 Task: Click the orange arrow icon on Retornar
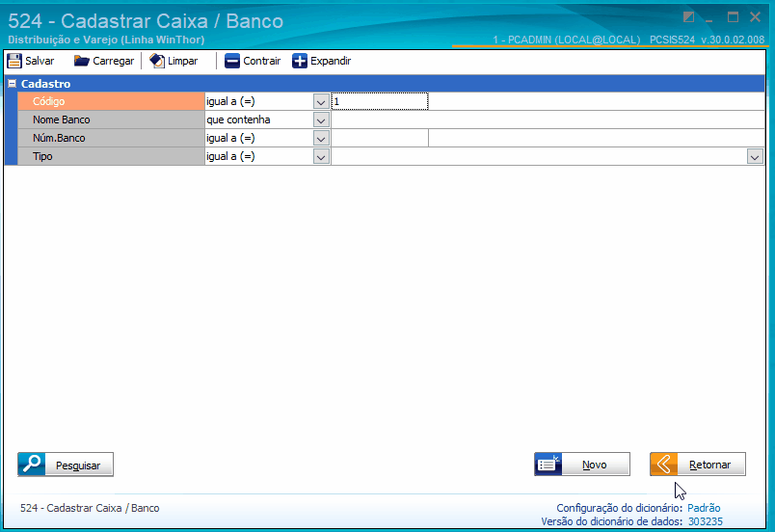click(x=664, y=465)
